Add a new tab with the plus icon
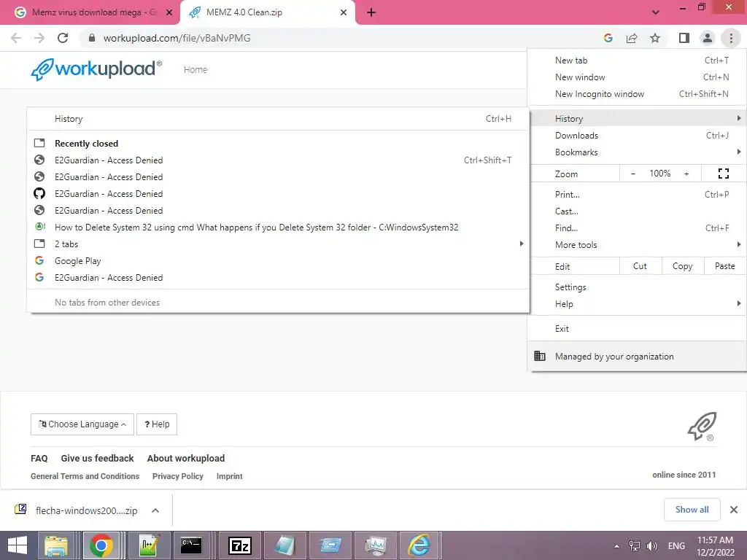 pos(371,12)
